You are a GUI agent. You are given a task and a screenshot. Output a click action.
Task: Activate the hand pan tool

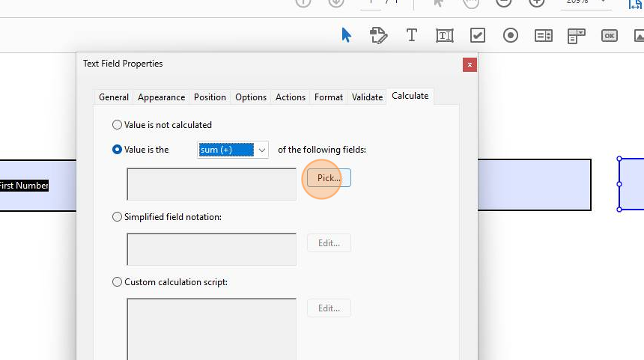471,3
